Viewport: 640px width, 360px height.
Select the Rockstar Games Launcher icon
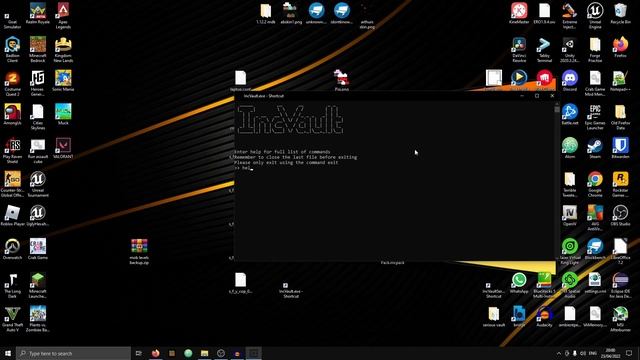click(620, 184)
